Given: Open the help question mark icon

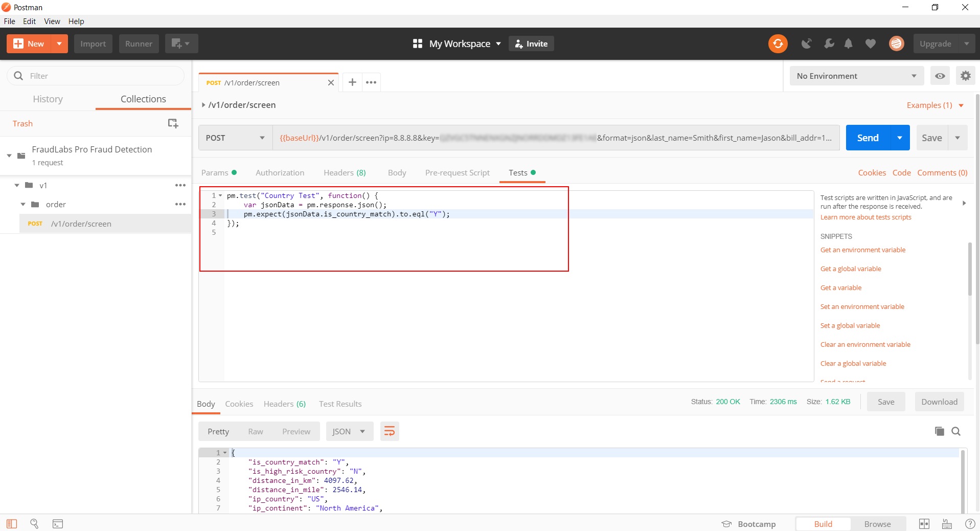Looking at the screenshot, I should pos(970,523).
